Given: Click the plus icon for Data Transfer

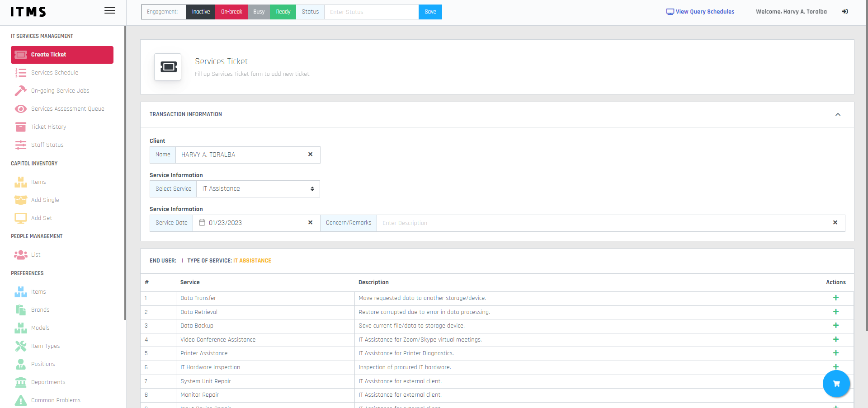Looking at the screenshot, I should coord(835,298).
